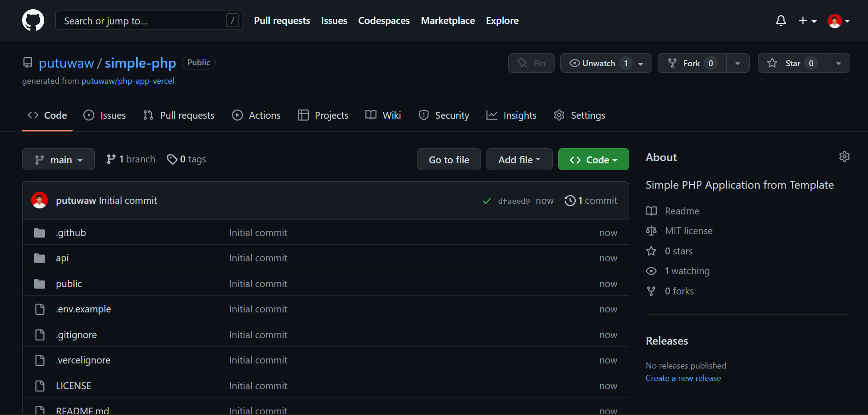Click the Pin repository button
This screenshot has width=868, height=415.
(531, 63)
